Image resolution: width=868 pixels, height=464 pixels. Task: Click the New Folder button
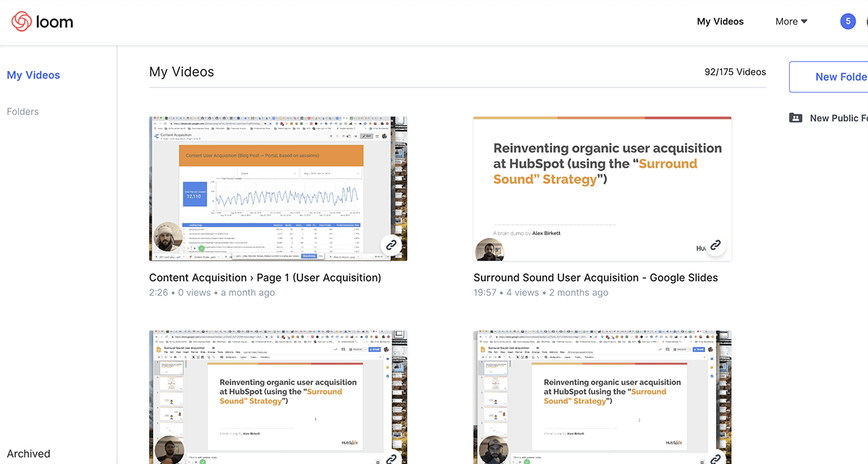[829, 77]
